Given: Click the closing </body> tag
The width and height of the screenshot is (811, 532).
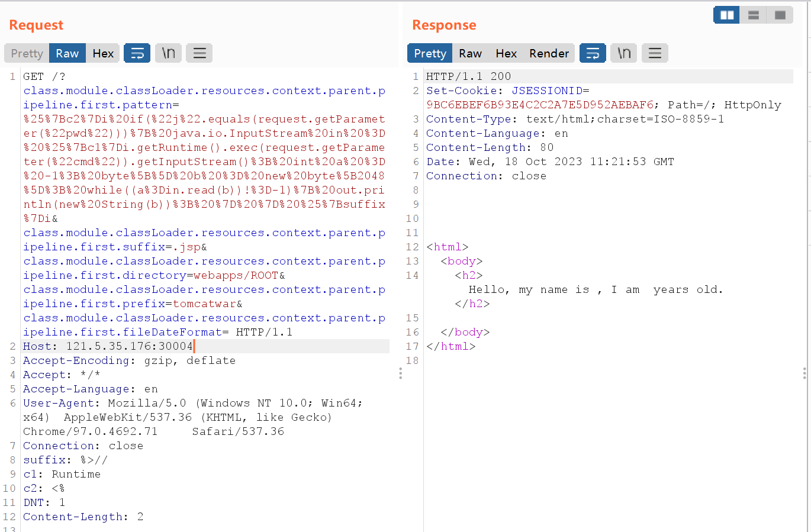Looking at the screenshot, I should (465, 332).
